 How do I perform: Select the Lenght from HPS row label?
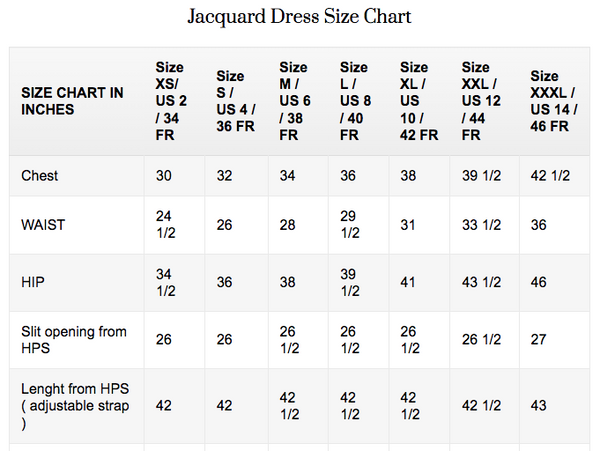pyautogui.click(x=72, y=406)
